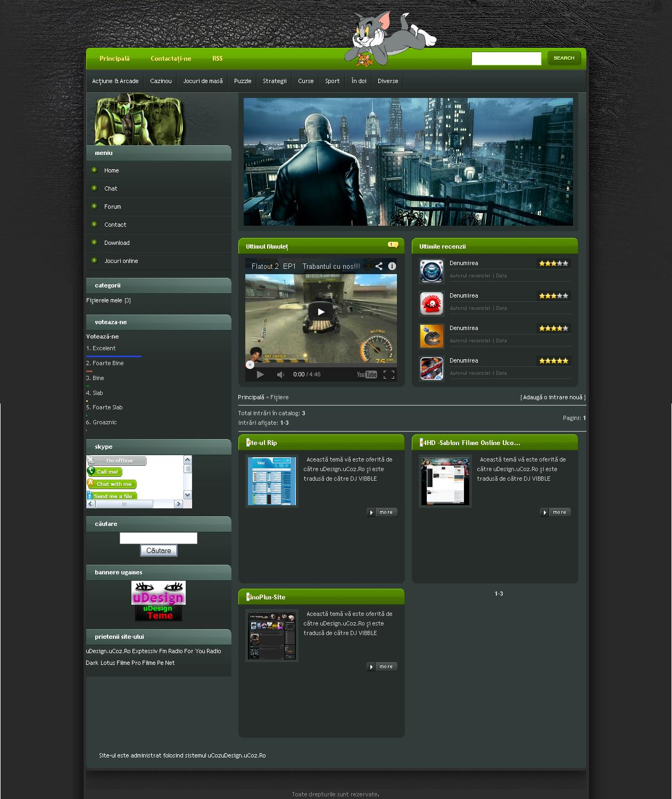The height and width of the screenshot is (799, 672).
Task: Open the RSS feed link
Action: 217,59
